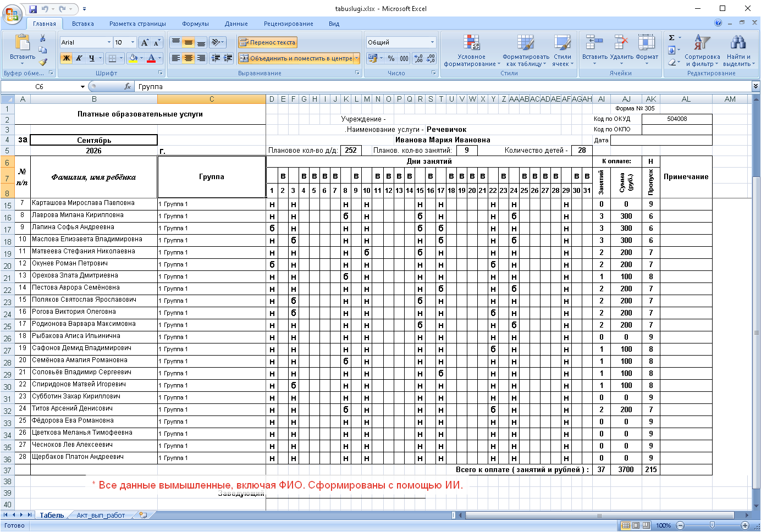This screenshot has width=761, height=532.
Task: Click the AutoSum sigma icon
Action: pyautogui.click(x=672, y=38)
